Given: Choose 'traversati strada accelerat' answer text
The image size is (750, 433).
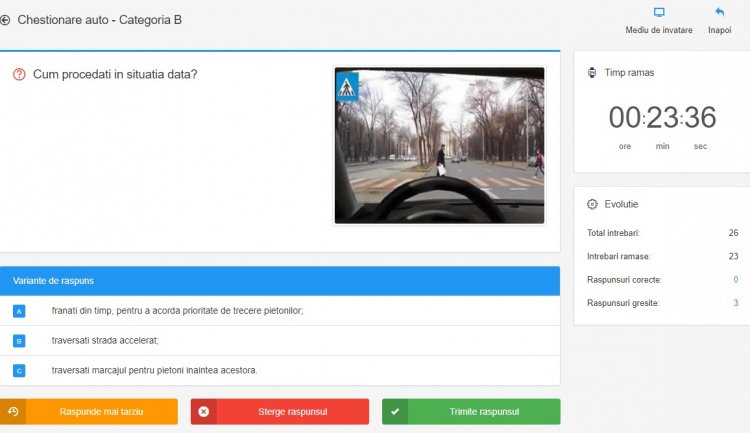Looking at the screenshot, I should coord(105,340).
